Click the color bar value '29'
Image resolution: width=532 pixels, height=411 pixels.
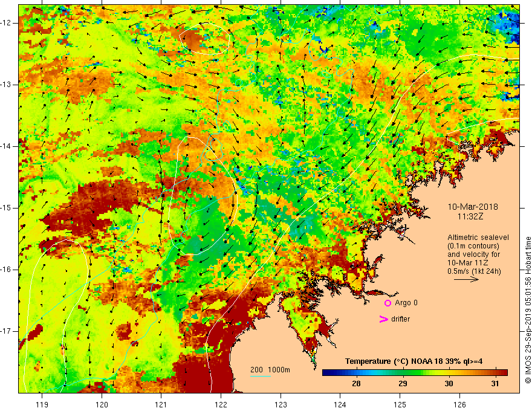(x=403, y=384)
